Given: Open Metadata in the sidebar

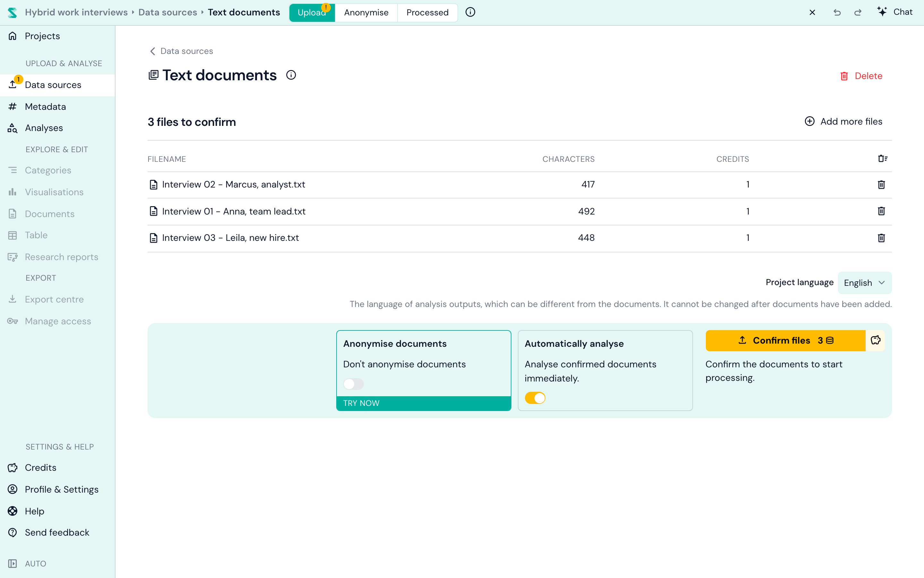Looking at the screenshot, I should 45,107.
